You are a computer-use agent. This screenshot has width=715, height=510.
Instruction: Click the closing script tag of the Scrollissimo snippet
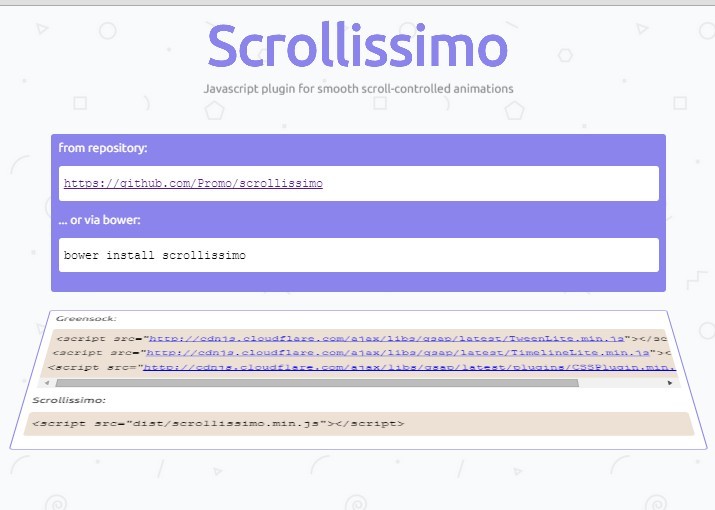pyautogui.click(x=370, y=424)
